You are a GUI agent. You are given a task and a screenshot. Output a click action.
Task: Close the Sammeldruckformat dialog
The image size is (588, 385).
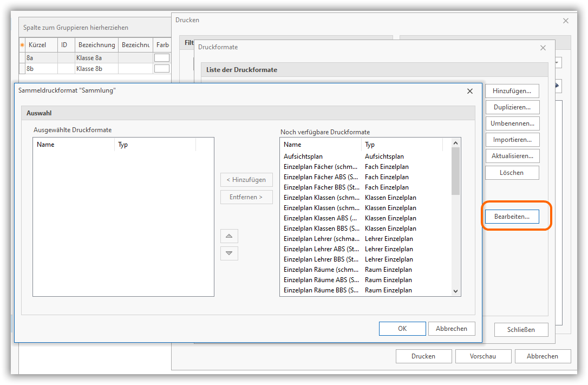click(x=469, y=91)
